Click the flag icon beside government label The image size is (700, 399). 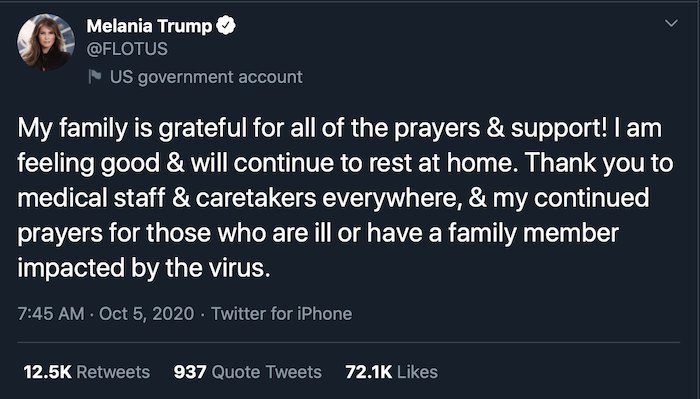[95, 76]
